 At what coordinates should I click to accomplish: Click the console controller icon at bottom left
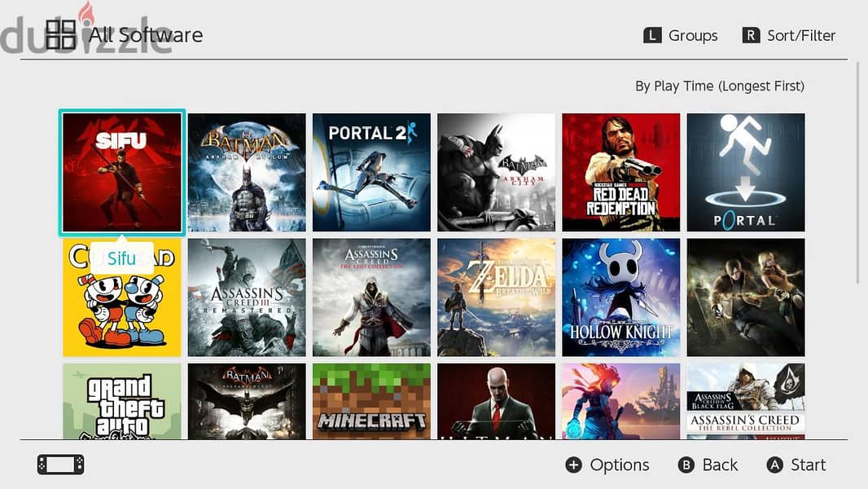(x=61, y=465)
